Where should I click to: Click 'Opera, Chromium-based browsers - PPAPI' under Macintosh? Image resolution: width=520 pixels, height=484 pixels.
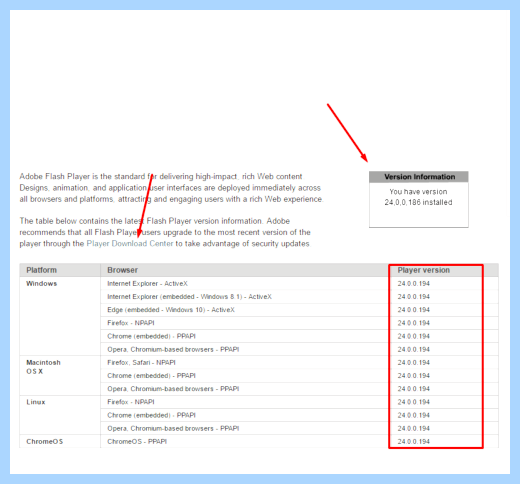point(173,389)
